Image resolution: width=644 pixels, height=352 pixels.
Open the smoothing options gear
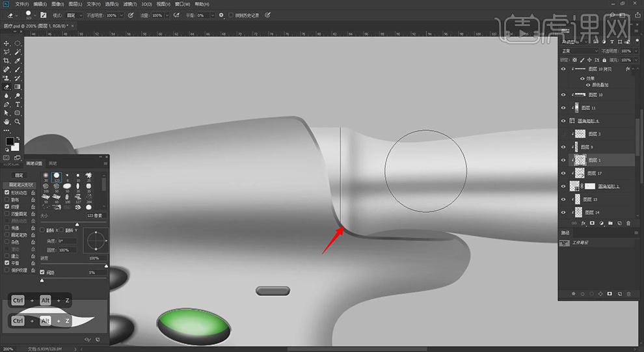tap(221, 15)
